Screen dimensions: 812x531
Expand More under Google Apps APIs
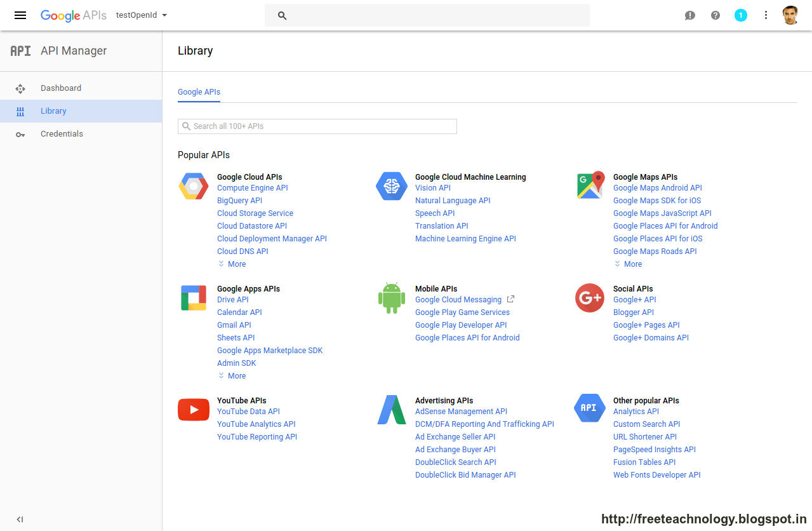(232, 376)
